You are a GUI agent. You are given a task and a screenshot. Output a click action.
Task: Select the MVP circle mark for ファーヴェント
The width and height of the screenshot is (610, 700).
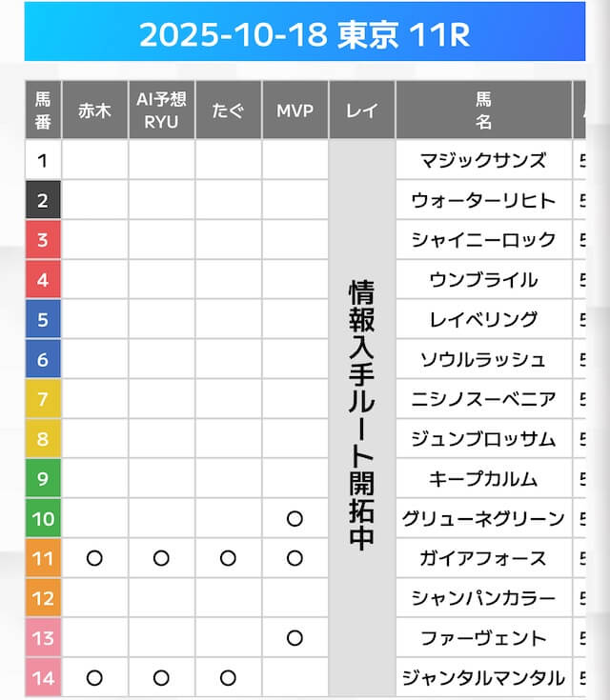click(x=295, y=638)
